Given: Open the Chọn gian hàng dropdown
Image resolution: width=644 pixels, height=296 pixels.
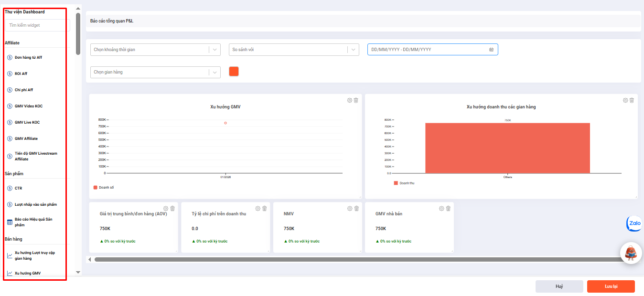Looking at the screenshot, I should [155, 72].
